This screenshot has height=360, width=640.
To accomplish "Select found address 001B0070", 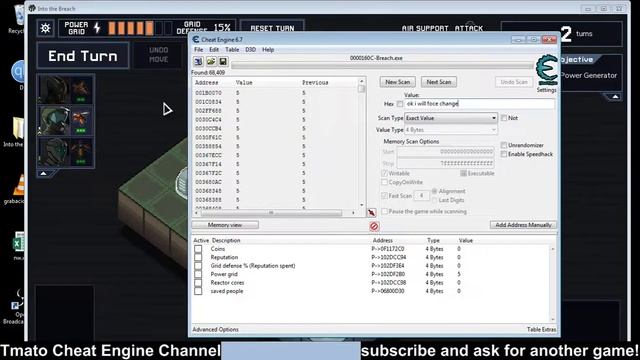I will pos(208,93).
